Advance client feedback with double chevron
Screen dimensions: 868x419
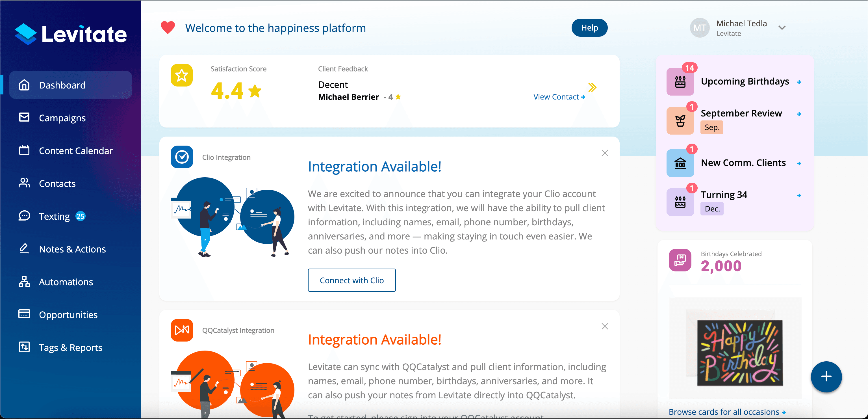592,88
